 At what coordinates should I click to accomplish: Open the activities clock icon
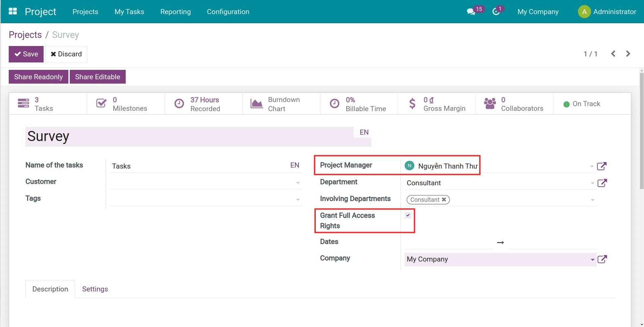pyautogui.click(x=496, y=12)
